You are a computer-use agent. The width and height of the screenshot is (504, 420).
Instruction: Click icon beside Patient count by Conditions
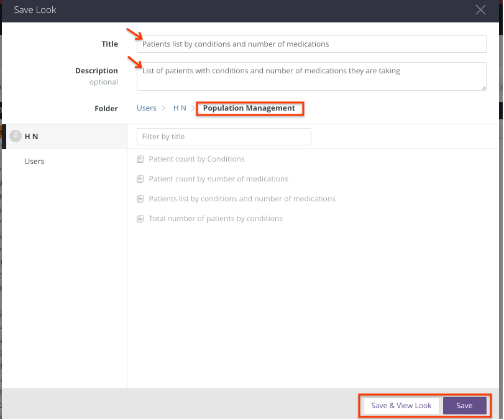140,159
